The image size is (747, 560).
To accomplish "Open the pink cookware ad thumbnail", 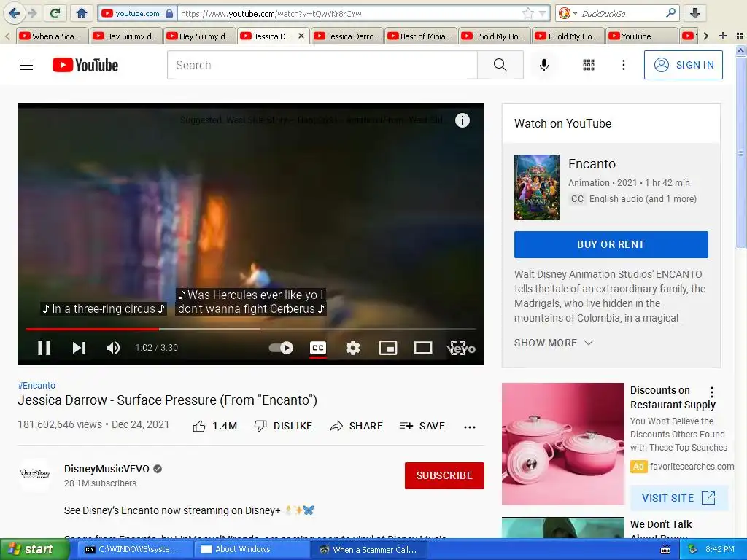I will 562,444.
